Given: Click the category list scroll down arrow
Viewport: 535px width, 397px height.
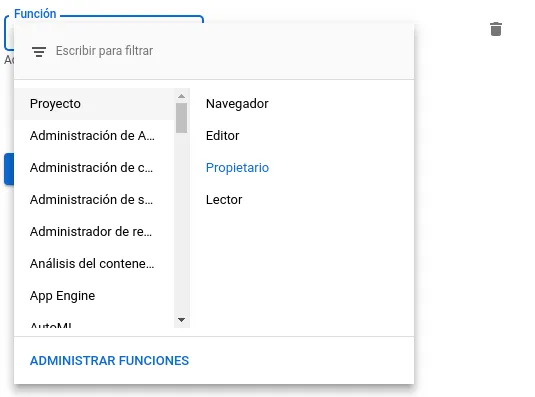Looking at the screenshot, I should tap(182, 320).
